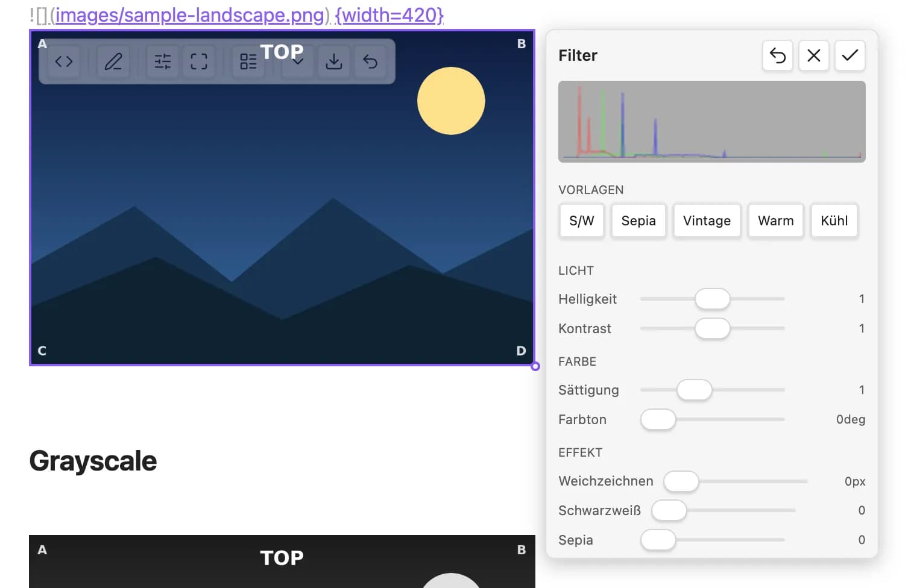The height and width of the screenshot is (588, 908).
Task: Click the Filter panel title
Action: [x=578, y=55]
